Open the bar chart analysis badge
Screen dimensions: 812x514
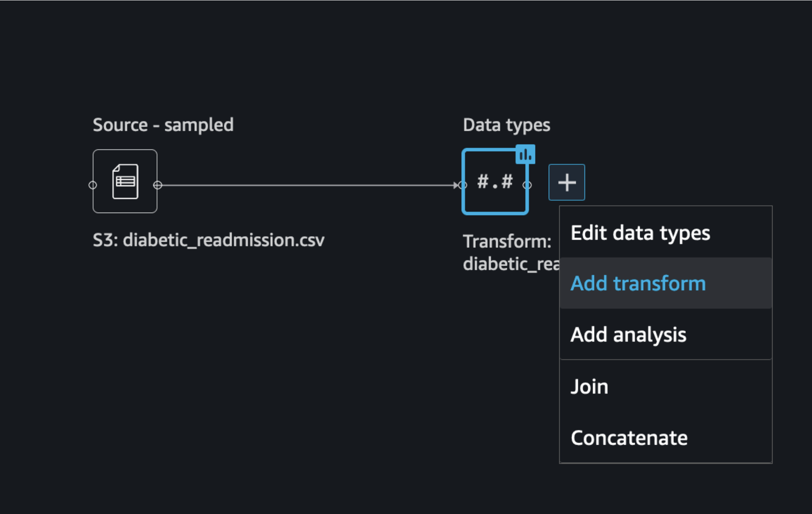click(525, 154)
